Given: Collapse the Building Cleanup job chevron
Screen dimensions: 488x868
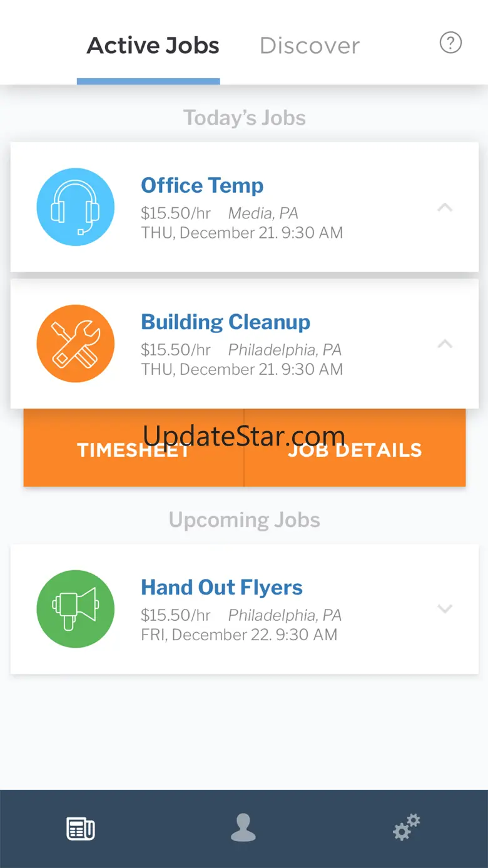Looking at the screenshot, I should click(x=445, y=344).
